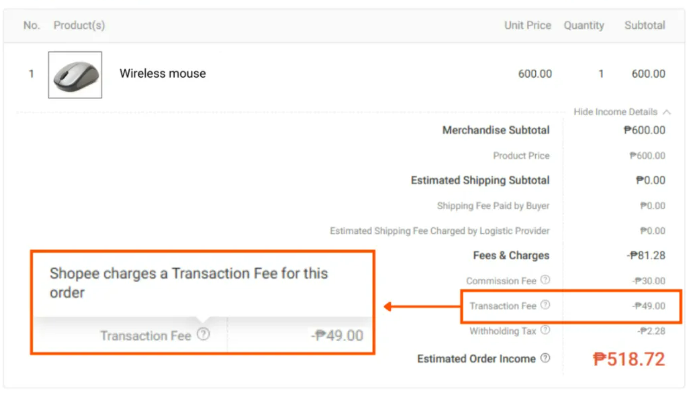Click the Unit Price column header
The height and width of the screenshot is (399, 691).
coord(528,26)
